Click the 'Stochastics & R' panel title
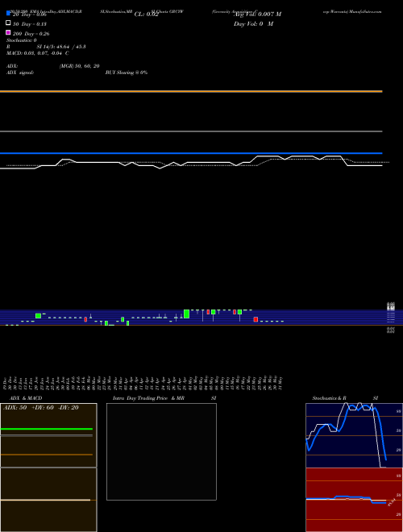This screenshot has height=532, width=403. (x=329, y=398)
